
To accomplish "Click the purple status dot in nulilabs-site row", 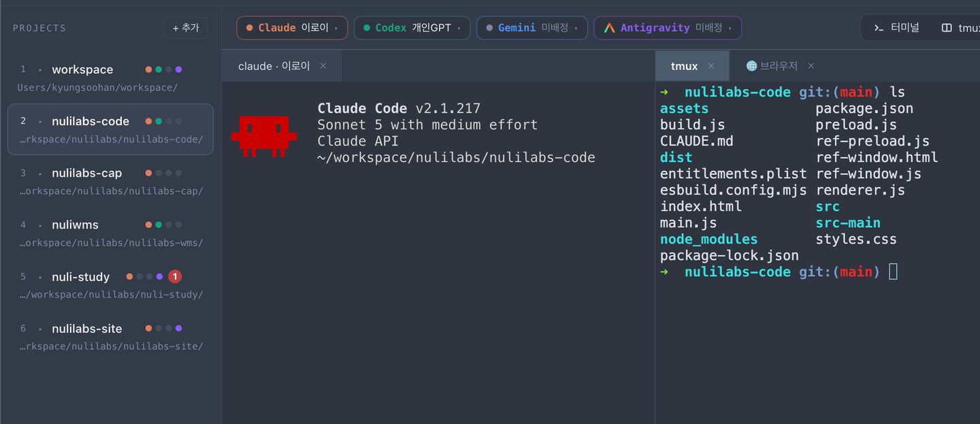I will [x=178, y=328].
